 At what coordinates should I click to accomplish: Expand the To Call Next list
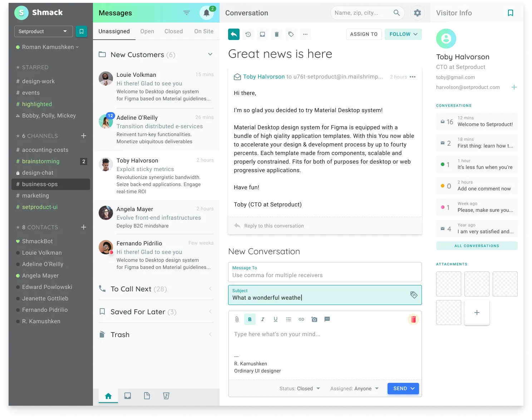coord(210,289)
